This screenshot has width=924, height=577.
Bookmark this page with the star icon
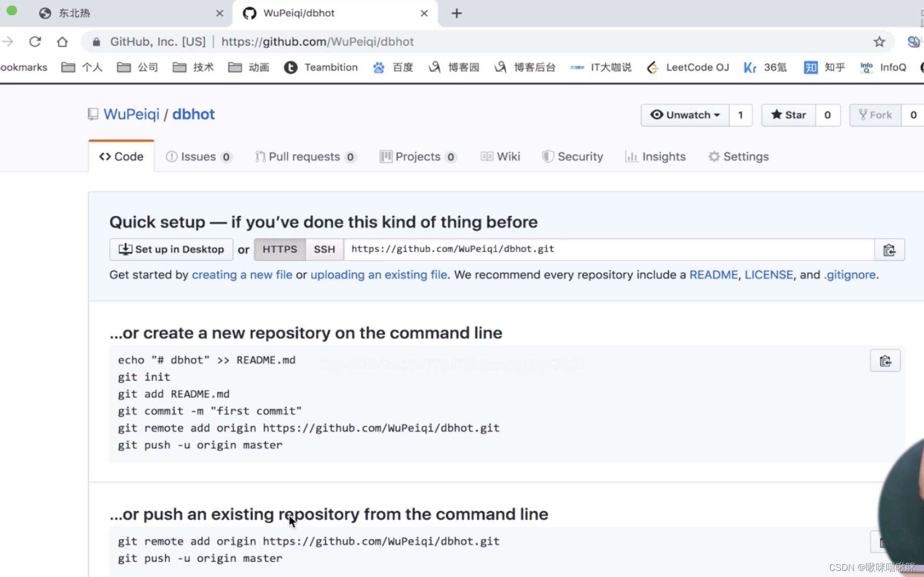879,42
